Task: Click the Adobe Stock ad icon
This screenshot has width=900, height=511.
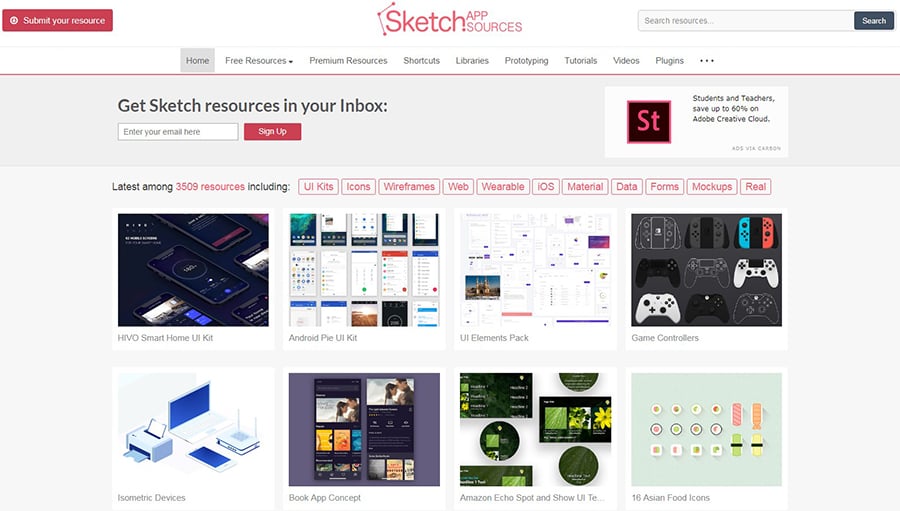Action: click(648, 121)
